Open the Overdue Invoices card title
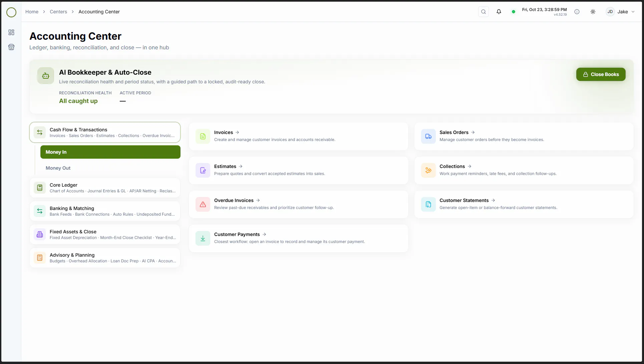Screen dimensions: 644x364 pos(234,200)
